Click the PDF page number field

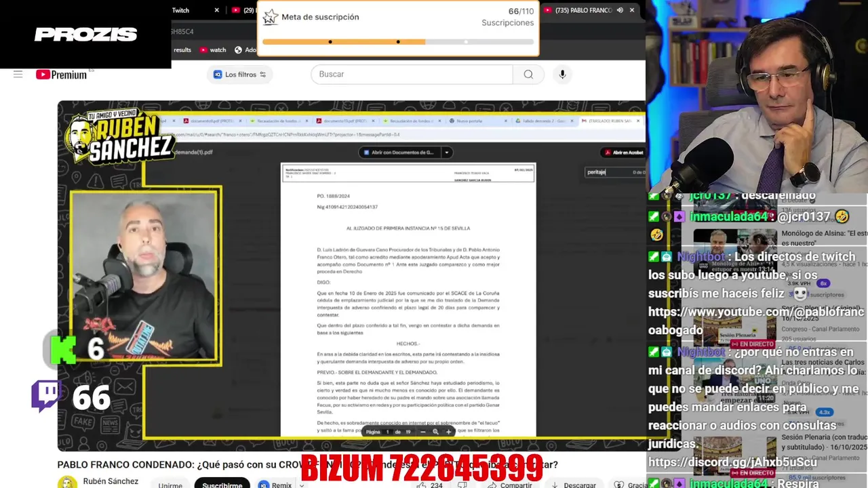click(388, 432)
